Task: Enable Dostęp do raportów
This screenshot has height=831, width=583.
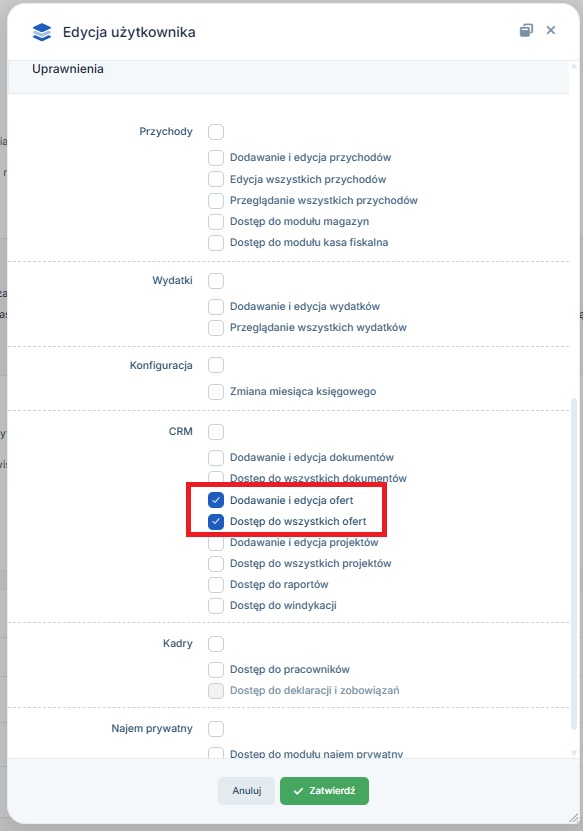Action: coord(216,585)
